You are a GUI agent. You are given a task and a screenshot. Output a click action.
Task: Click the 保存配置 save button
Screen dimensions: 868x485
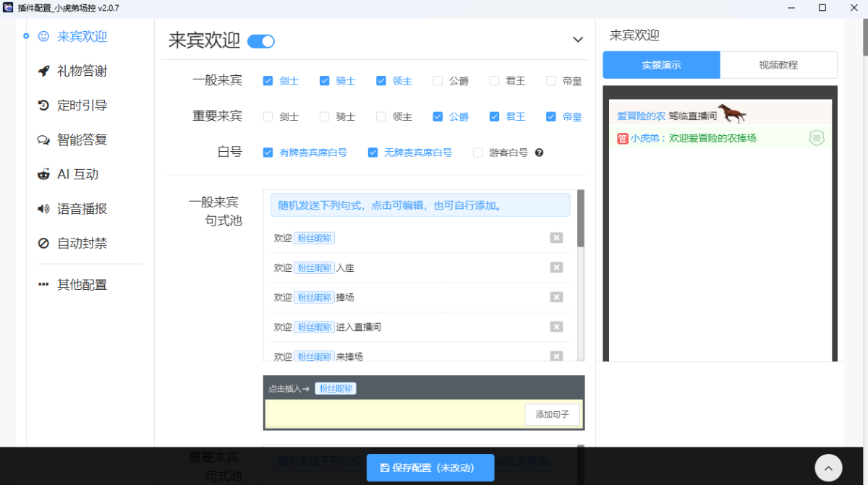tap(430, 468)
